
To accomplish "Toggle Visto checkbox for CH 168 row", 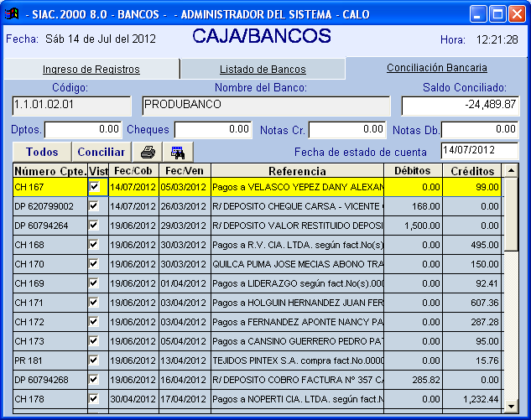I will point(95,245).
